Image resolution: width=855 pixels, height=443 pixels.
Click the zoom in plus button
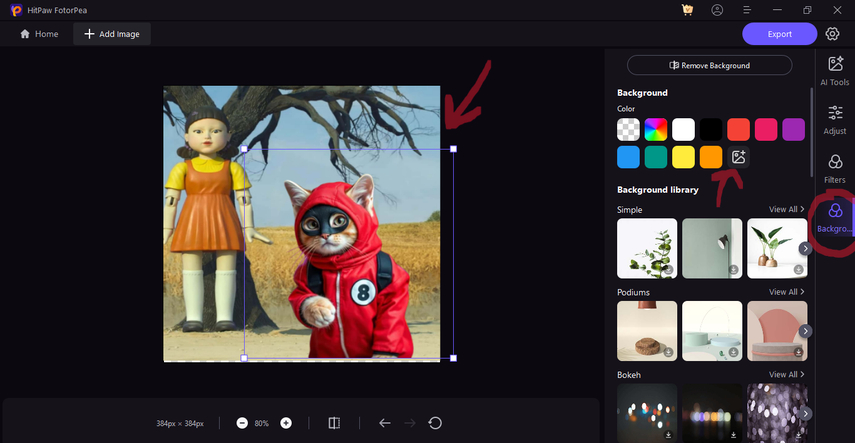click(x=286, y=423)
